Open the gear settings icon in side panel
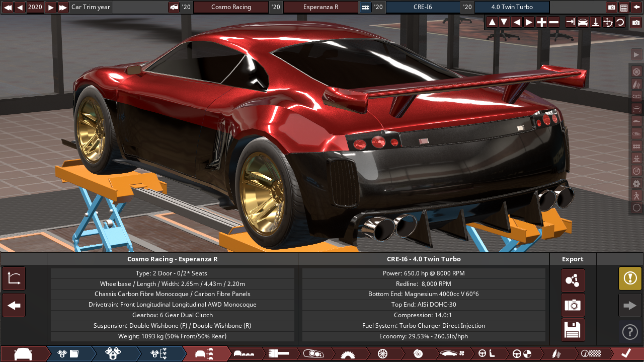 (636, 183)
